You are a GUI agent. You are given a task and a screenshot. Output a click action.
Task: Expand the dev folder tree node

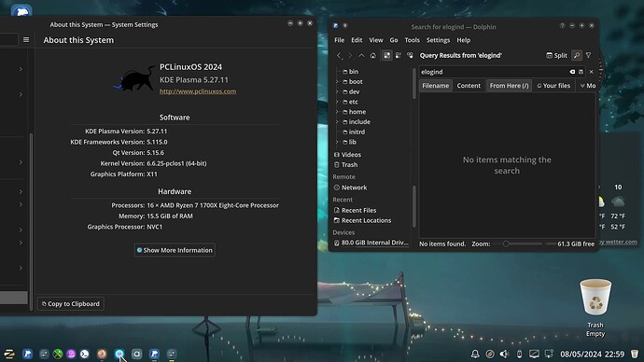[x=337, y=91]
